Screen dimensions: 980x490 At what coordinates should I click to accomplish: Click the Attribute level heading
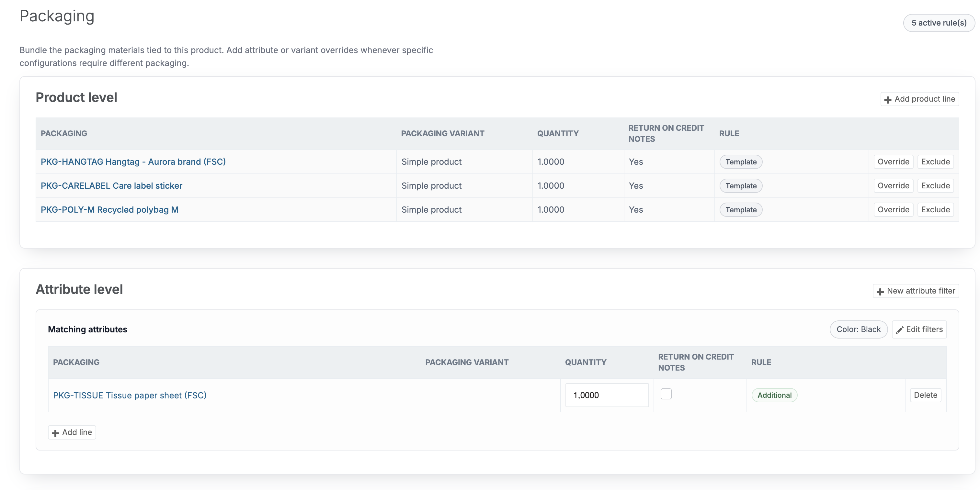(x=79, y=289)
